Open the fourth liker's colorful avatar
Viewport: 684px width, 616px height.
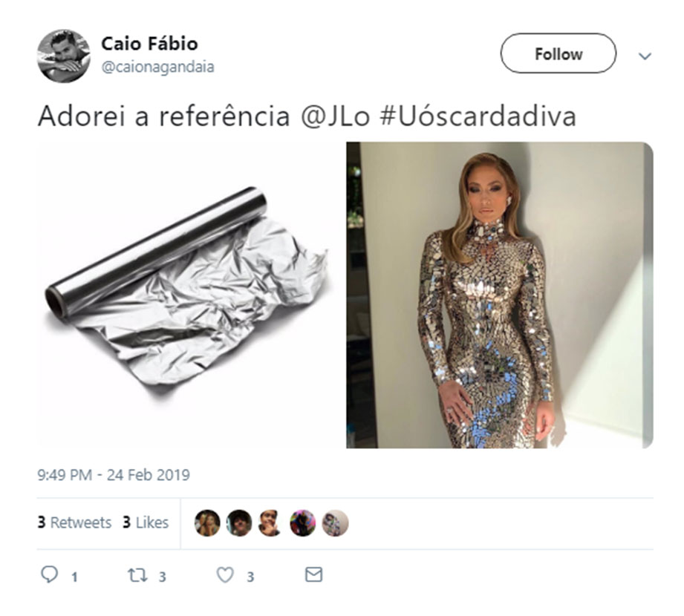(x=303, y=522)
